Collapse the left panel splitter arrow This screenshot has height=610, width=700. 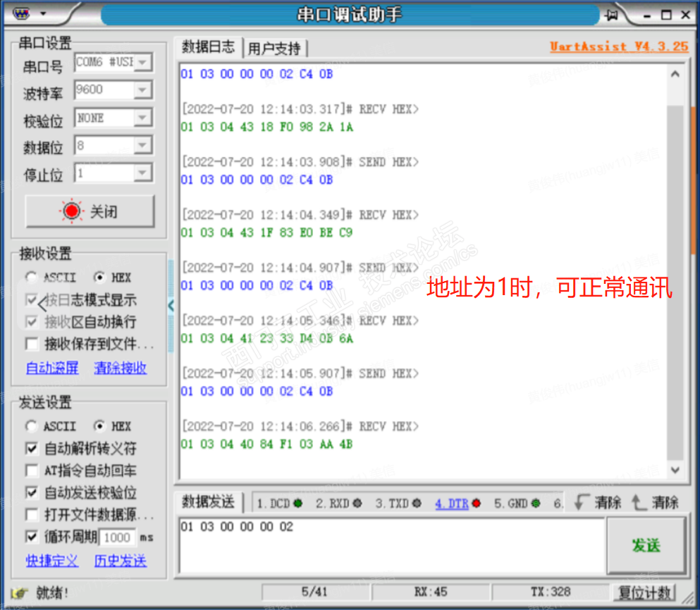pos(171,306)
